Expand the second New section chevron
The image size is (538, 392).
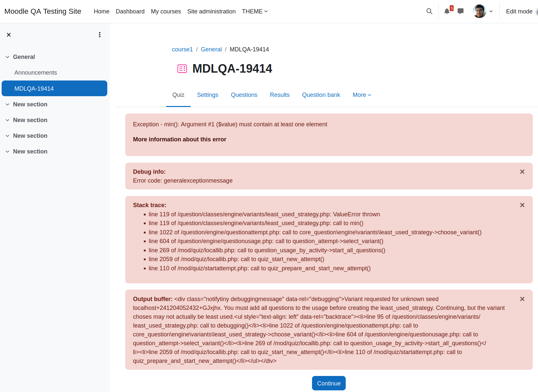[x=8, y=120]
